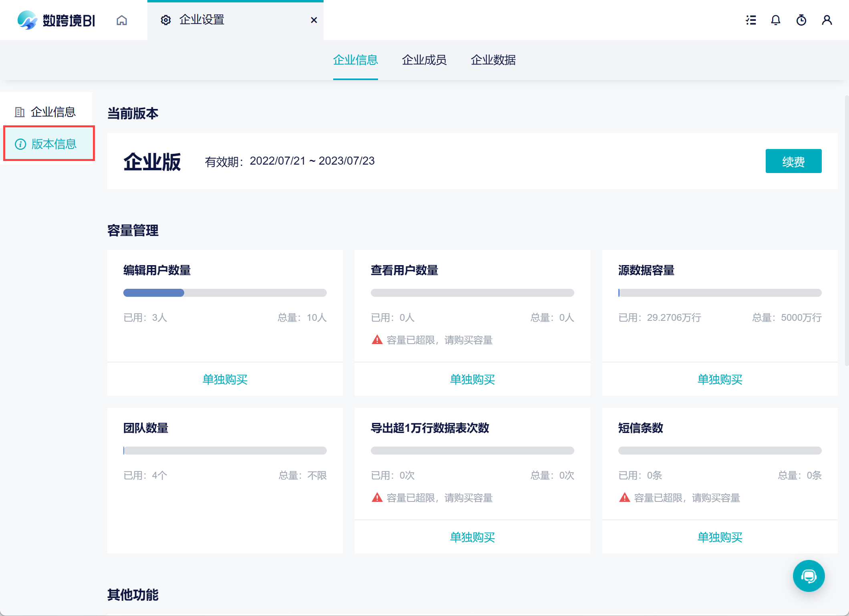This screenshot has height=616, width=849.
Task: Click the 数跨境BI logo
Action: tap(56, 20)
